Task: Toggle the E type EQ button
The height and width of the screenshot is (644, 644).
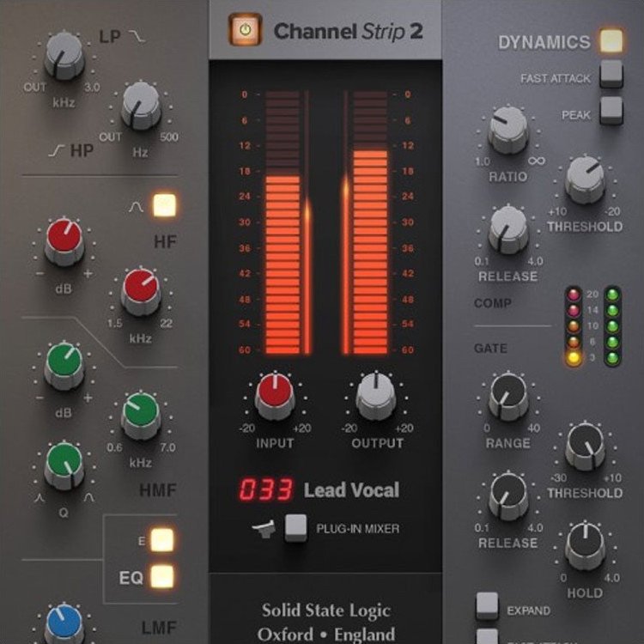Action: click(162, 540)
